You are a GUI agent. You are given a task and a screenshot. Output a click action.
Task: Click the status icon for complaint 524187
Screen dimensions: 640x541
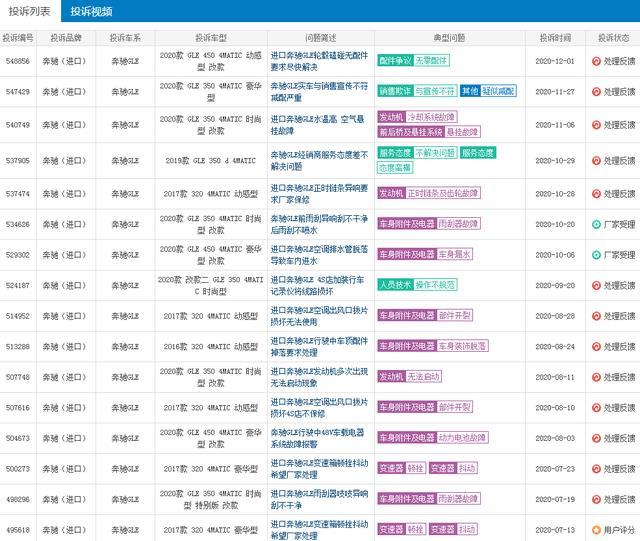point(596,285)
